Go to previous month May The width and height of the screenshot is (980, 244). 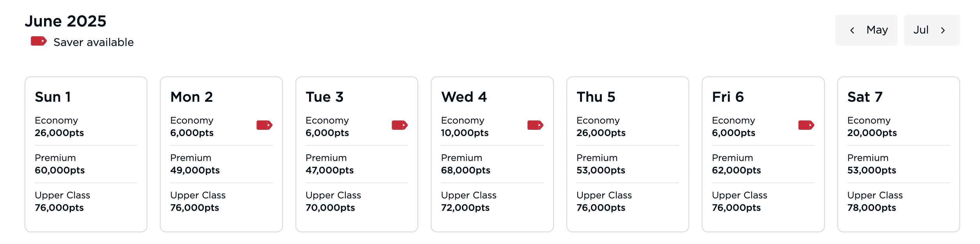[866, 30]
